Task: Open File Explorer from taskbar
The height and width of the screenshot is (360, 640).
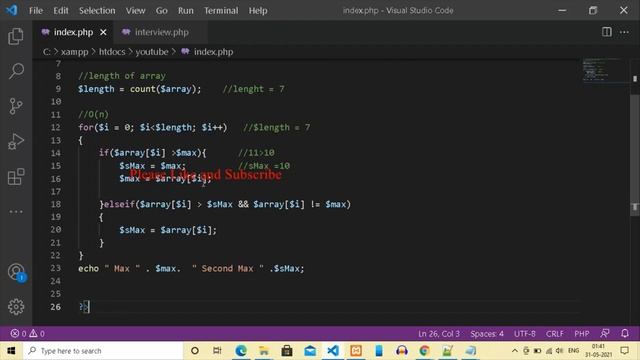Action: [x=264, y=351]
